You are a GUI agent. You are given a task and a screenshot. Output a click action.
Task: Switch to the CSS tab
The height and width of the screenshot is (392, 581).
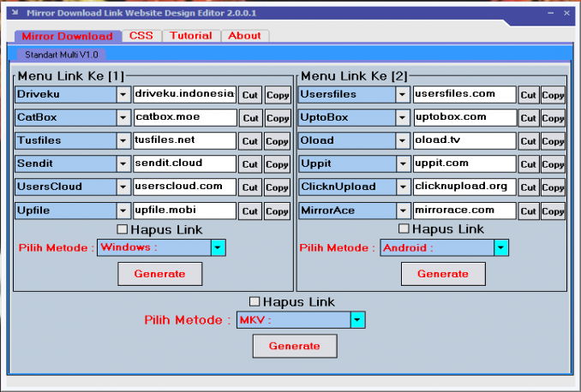point(141,36)
